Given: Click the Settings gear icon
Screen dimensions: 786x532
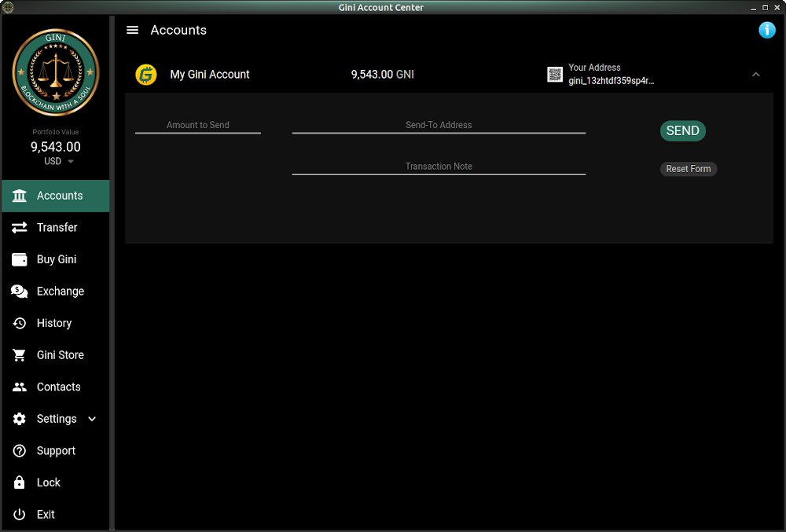Looking at the screenshot, I should 20,419.
